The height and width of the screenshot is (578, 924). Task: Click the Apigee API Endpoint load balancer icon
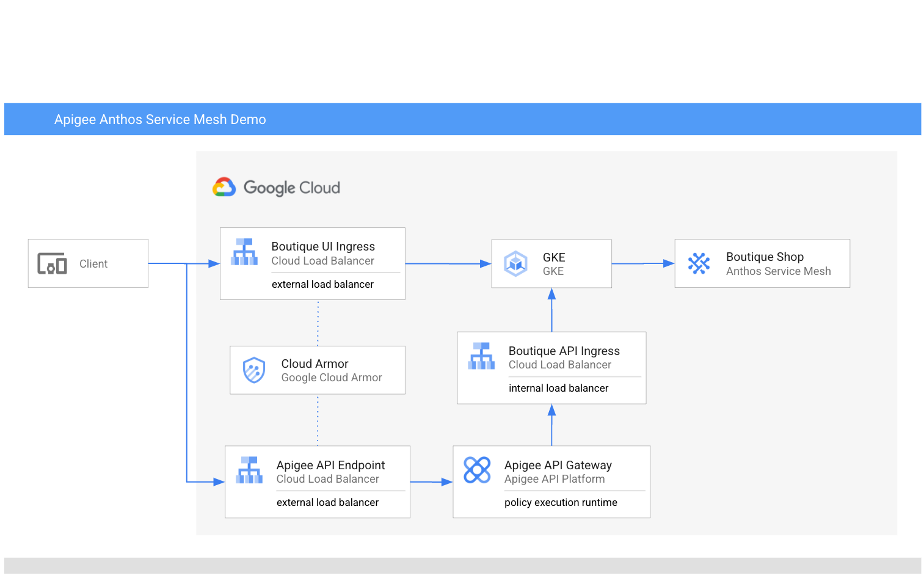pos(249,470)
